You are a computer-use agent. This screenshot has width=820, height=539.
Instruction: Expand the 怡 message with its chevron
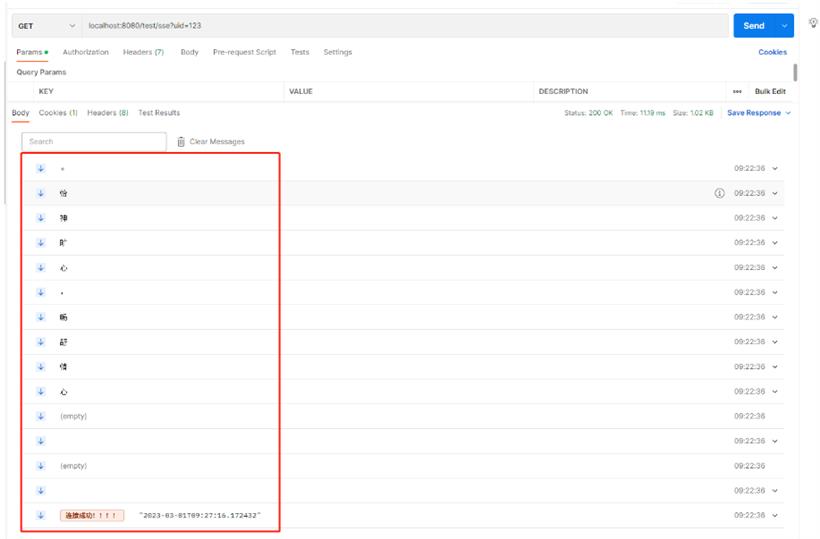(x=775, y=193)
